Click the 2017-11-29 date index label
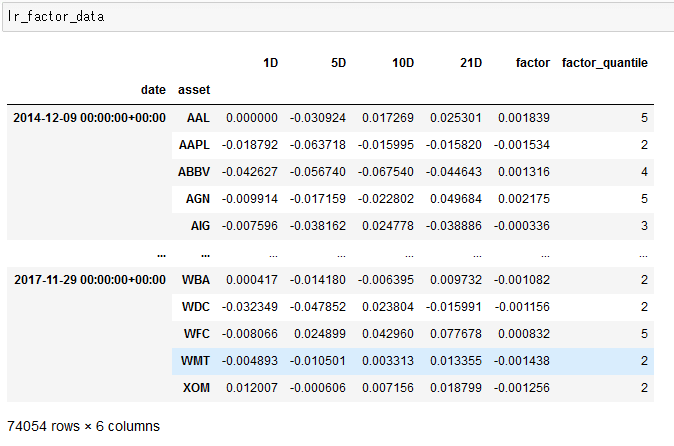674x446 pixels. (89, 278)
